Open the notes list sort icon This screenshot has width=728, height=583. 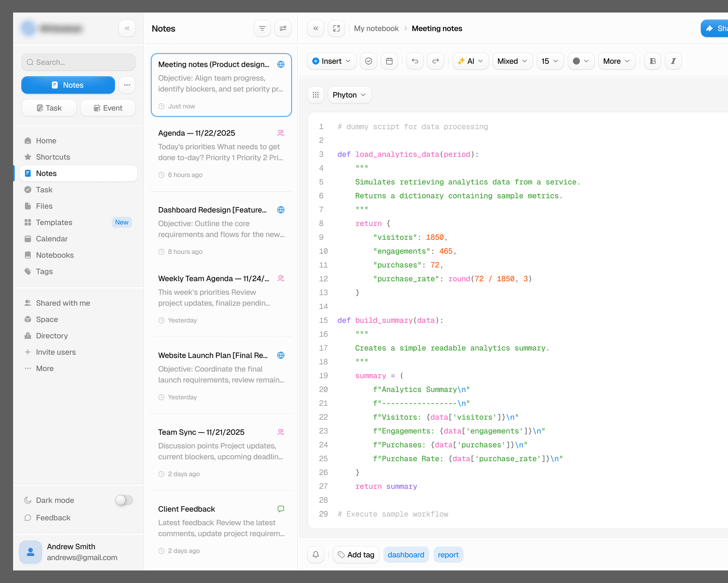click(x=262, y=28)
